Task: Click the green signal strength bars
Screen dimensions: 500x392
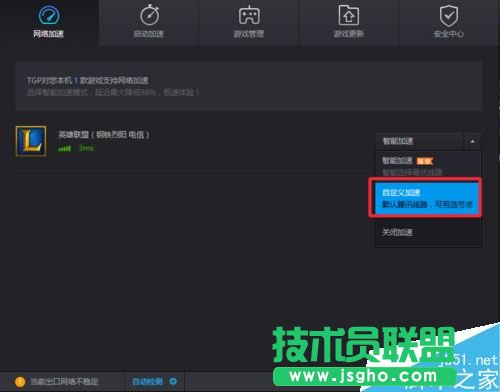Action: coord(64,148)
